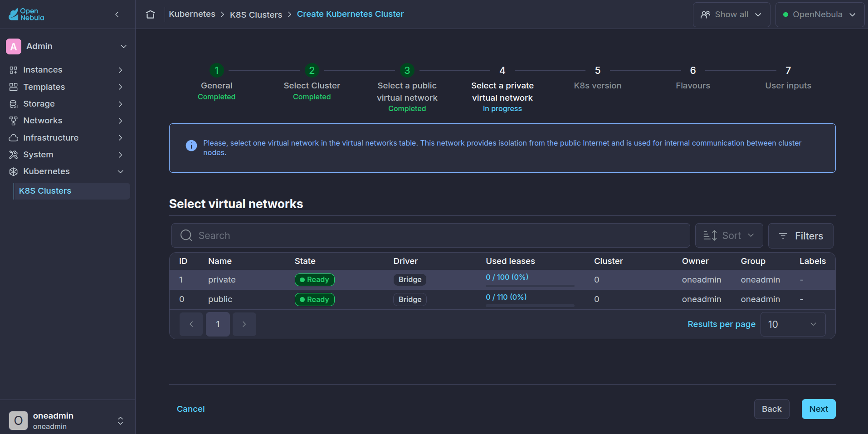Click the Cancel link
This screenshot has width=868, height=434.
(190, 409)
